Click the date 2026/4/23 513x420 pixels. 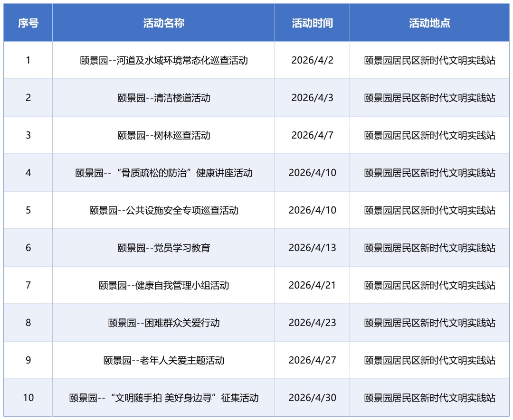click(x=312, y=323)
